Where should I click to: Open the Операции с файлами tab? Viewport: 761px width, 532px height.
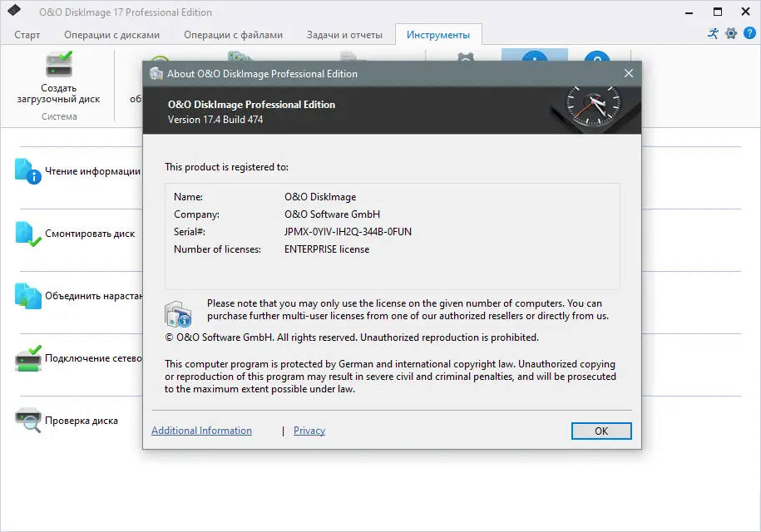click(233, 35)
